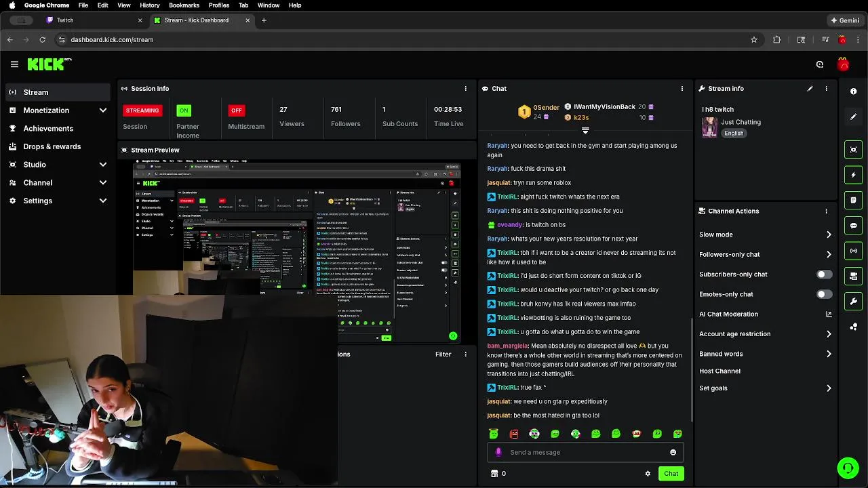Edit Stream info with the pencil icon
Screen dimensions: 868x488
pyautogui.click(x=810, y=89)
